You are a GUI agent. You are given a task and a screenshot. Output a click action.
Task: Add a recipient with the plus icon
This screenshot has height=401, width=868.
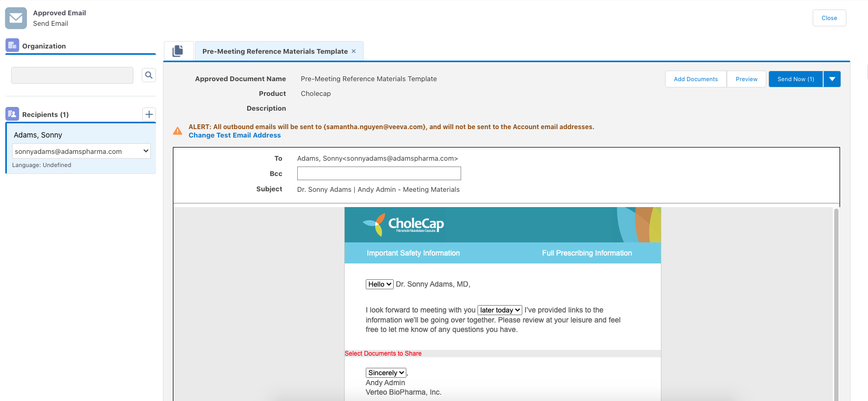click(x=149, y=114)
